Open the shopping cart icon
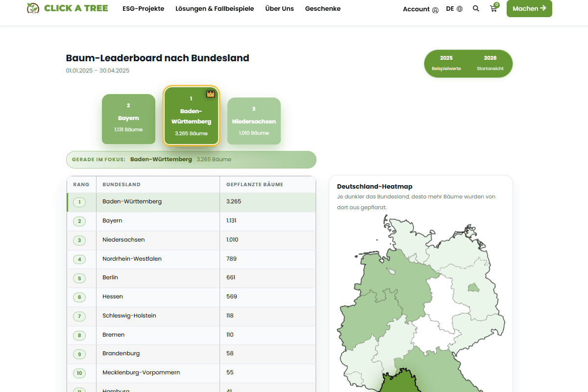 493,8
